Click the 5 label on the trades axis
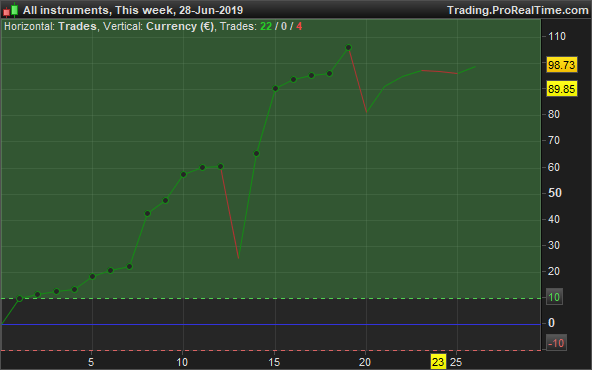The image size is (592, 370). (x=91, y=362)
